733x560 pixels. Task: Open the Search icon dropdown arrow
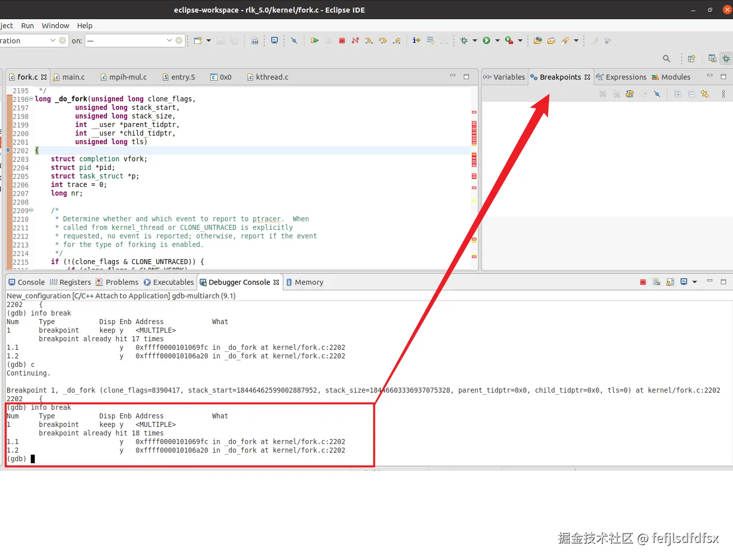[576, 40]
